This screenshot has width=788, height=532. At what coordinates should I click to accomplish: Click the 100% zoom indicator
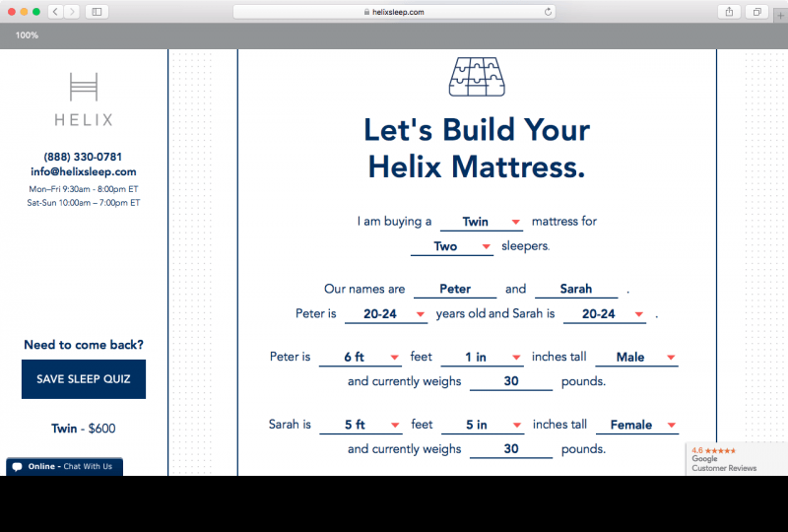point(27,35)
